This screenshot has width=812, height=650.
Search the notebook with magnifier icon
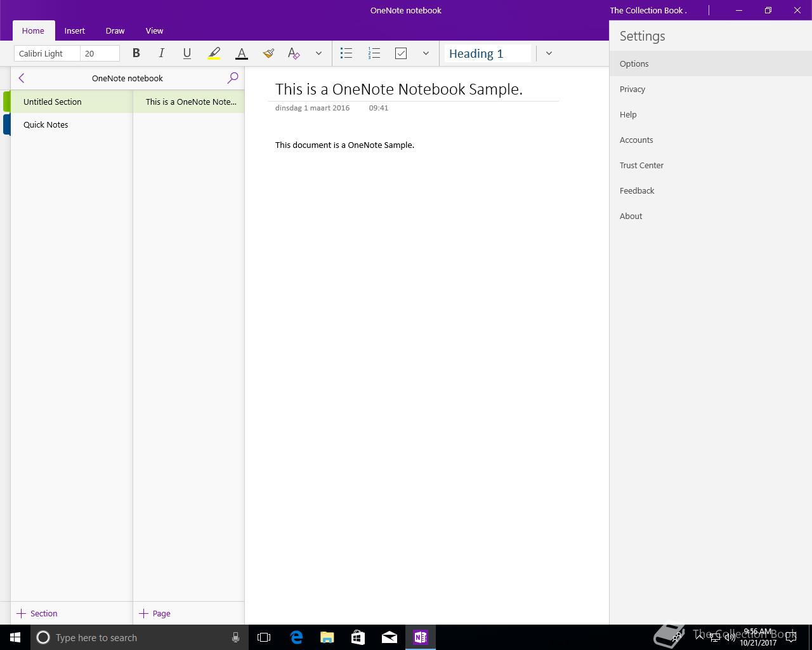[233, 78]
